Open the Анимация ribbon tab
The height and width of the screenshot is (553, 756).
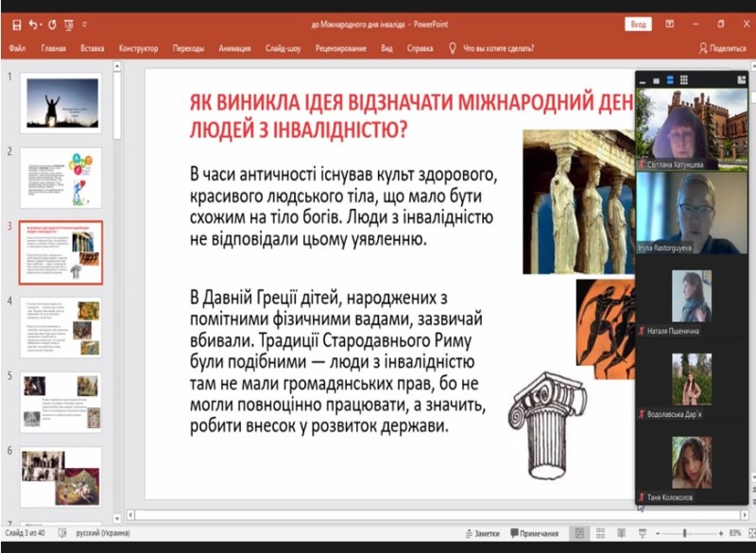[x=234, y=48]
